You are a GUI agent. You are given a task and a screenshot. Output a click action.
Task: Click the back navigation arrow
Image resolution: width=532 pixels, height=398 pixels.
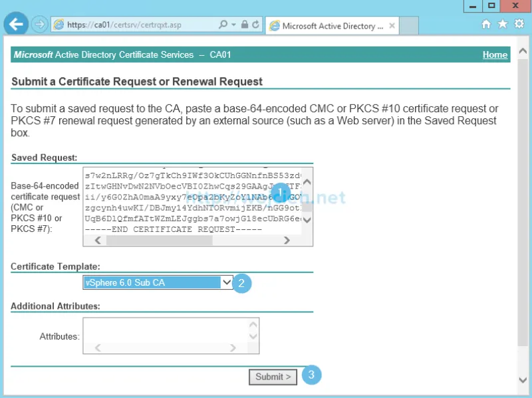tap(15, 24)
